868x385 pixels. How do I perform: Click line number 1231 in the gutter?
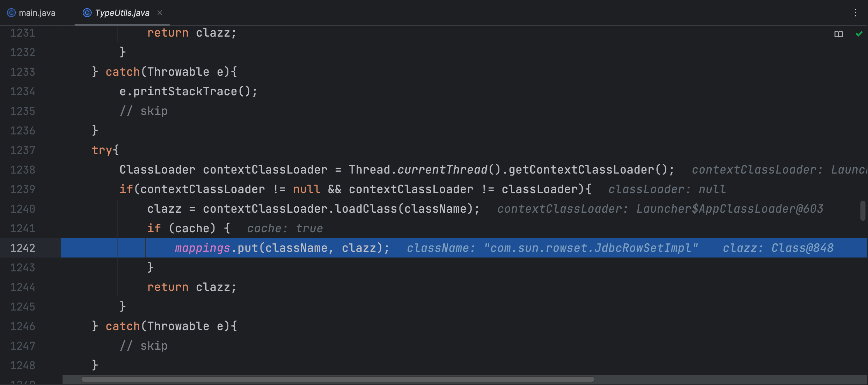click(22, 33)
